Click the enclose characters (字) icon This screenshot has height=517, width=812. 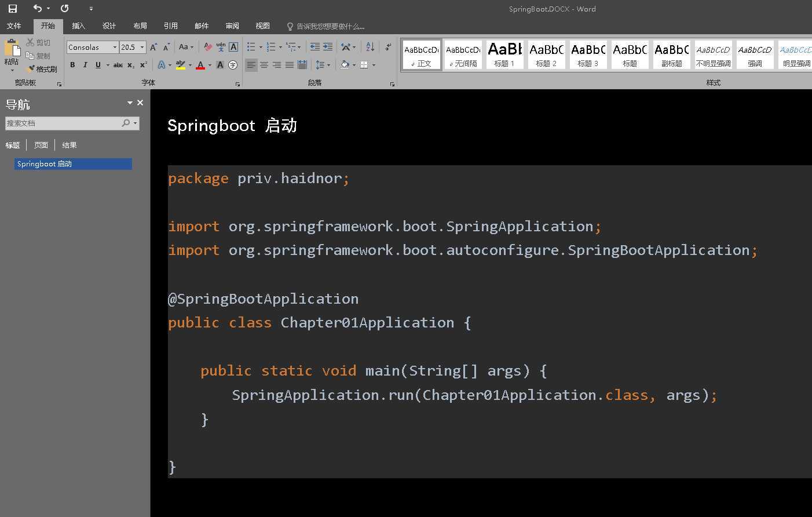(x=233, y=65)
